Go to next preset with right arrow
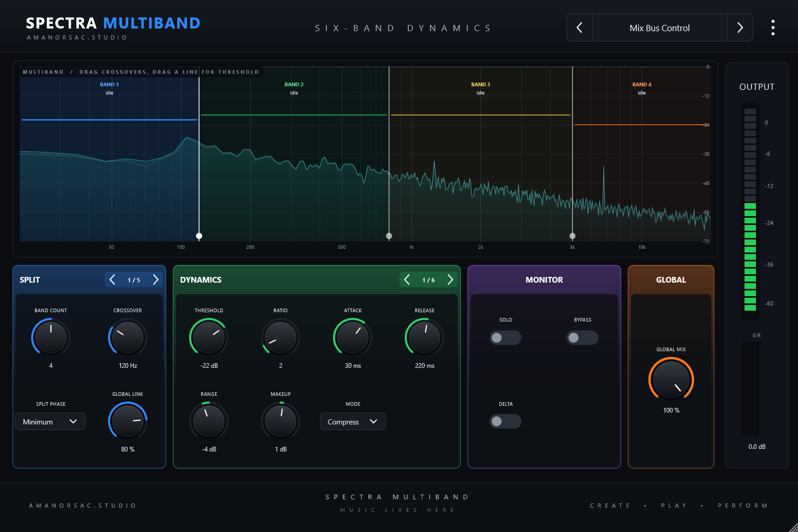 point(740,28)
